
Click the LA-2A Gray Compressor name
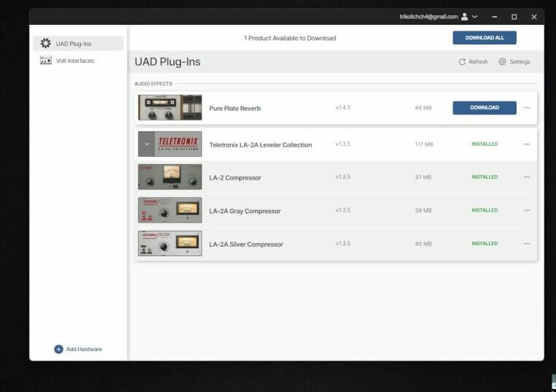pos(244,211)
